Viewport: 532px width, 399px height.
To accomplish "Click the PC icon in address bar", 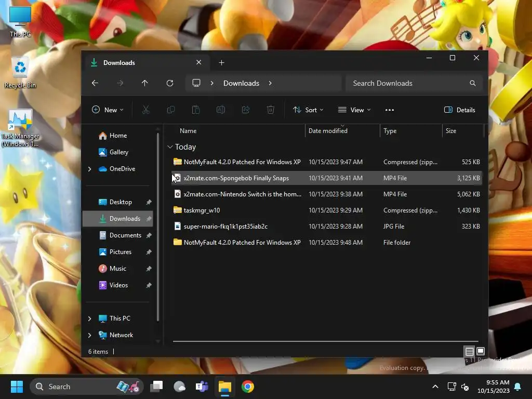I will (196, 83).
